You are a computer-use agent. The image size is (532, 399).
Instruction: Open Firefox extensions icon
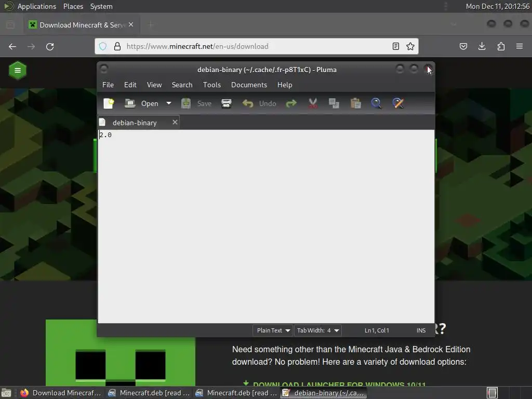[501, 46]
